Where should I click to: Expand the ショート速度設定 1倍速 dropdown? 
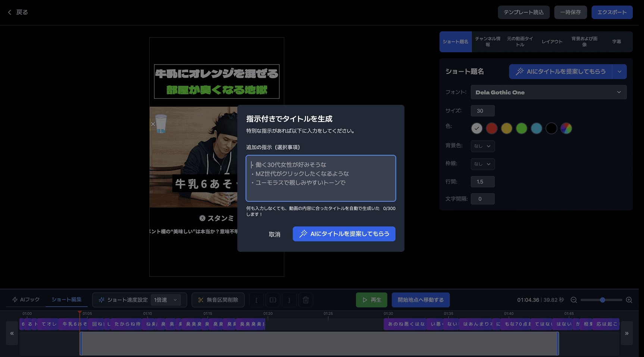[166, 300]
